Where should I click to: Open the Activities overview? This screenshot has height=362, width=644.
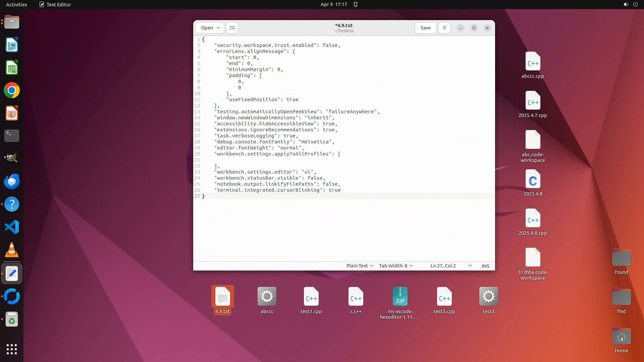coord(16,4)
